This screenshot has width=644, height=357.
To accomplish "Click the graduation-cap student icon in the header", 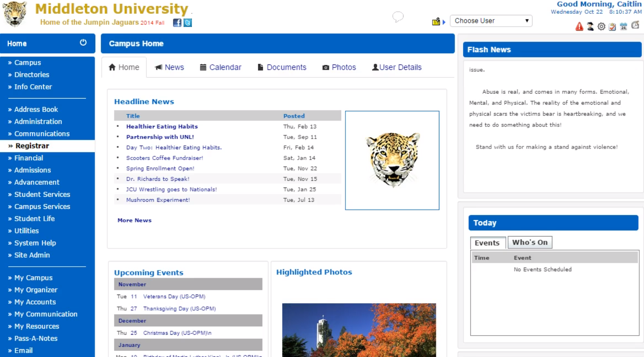I will tap(589, 27).
